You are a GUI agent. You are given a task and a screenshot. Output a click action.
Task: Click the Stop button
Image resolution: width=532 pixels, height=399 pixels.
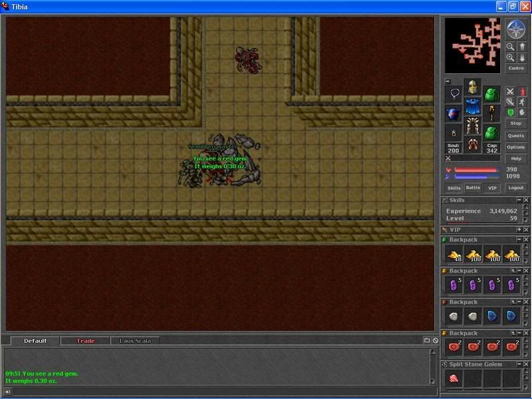(516, 124)
